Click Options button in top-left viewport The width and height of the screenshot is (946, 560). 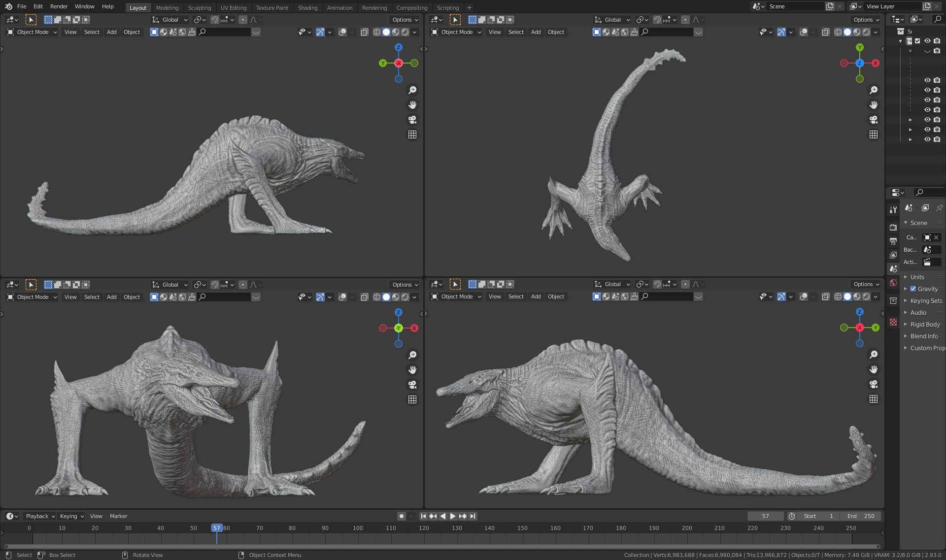pos(405,20)
